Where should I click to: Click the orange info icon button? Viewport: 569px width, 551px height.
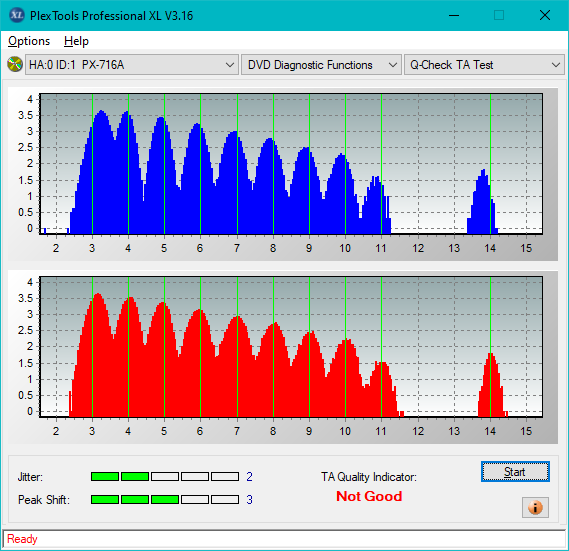tap(535, 507)
